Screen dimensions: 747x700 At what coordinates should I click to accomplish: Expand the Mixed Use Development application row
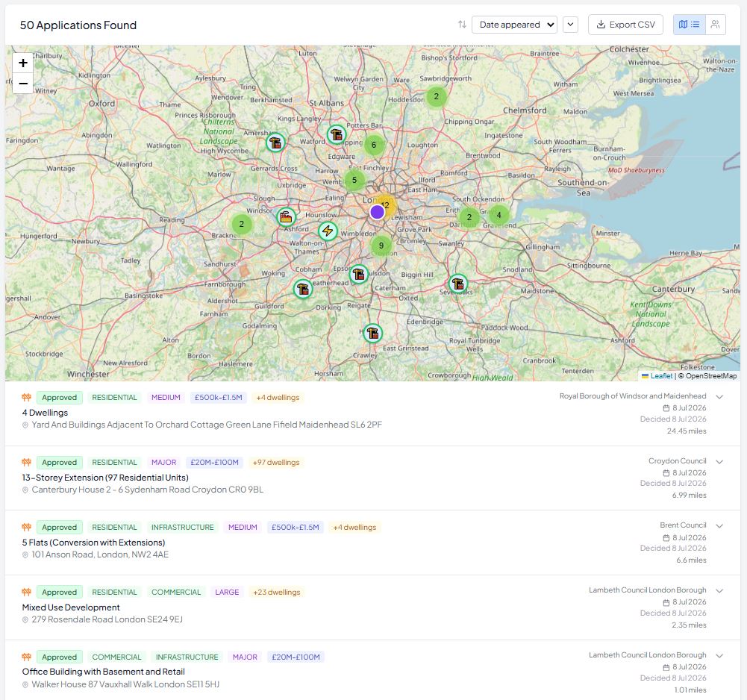coord(719,590)
